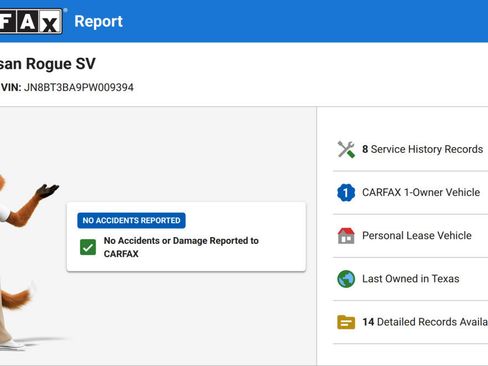The image size is (488, 366).
Task: Click the VIN label
Action: pyautogui.click(x=11, y=87)
